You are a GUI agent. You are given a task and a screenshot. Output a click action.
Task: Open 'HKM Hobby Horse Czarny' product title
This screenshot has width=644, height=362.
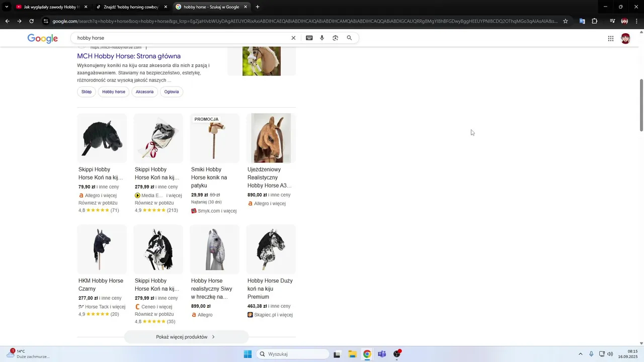[101, 285]
